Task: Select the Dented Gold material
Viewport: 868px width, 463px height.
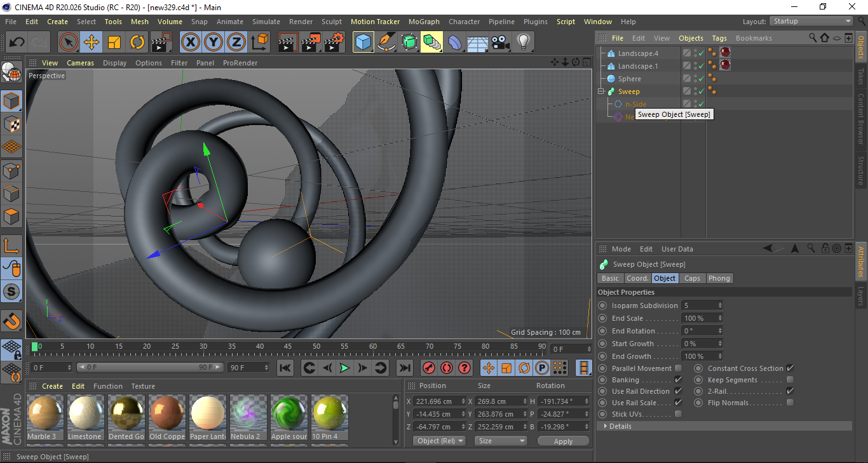Action: pos(126,417)
